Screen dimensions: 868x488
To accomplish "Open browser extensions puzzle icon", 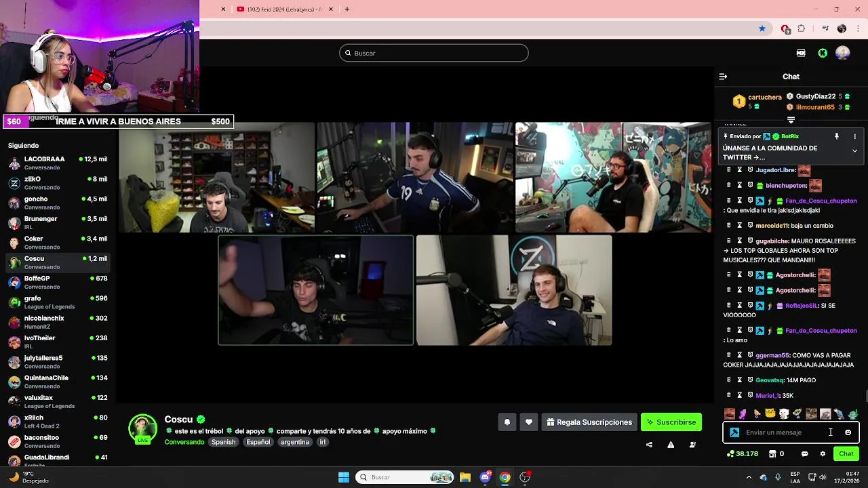I will [802, 28].
